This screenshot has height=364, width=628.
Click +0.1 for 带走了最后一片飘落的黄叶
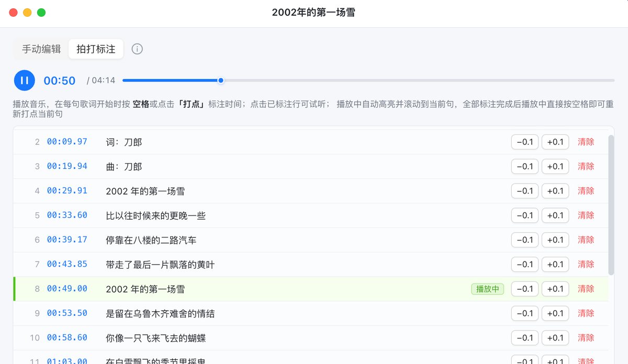click(x=555, y=265)
